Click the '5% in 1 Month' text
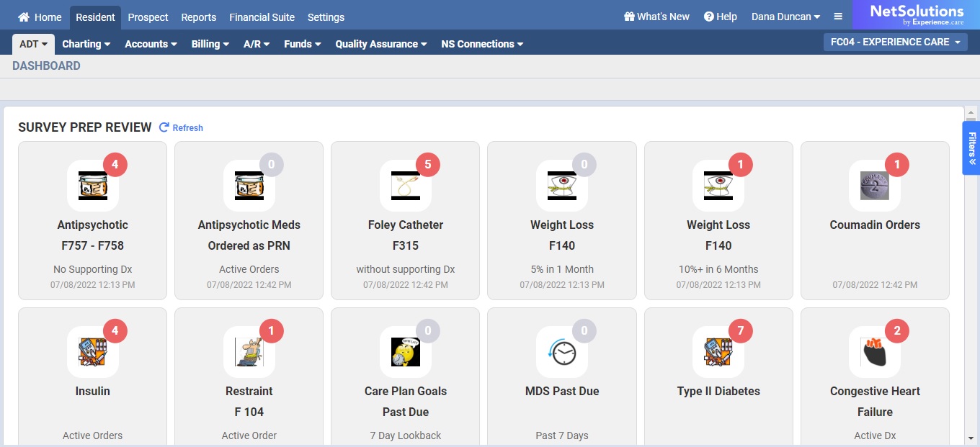980x447 pixels. [562, 269]
